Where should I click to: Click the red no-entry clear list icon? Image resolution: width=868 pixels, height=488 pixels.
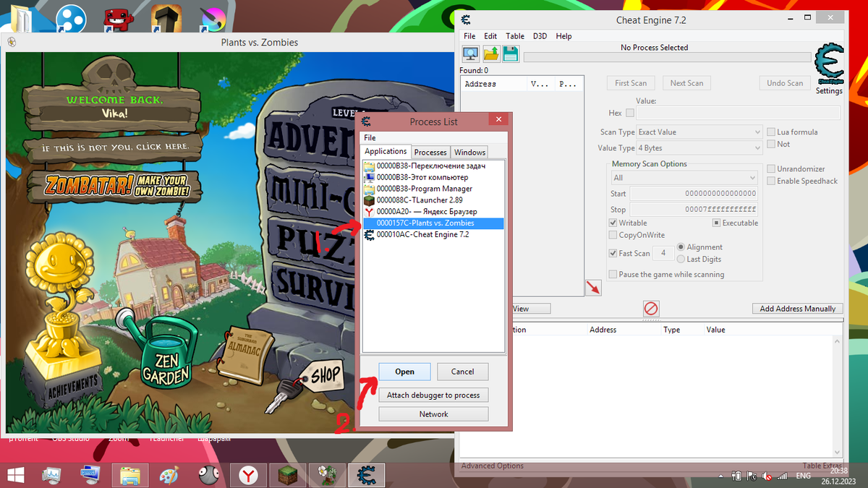point(651,309)
